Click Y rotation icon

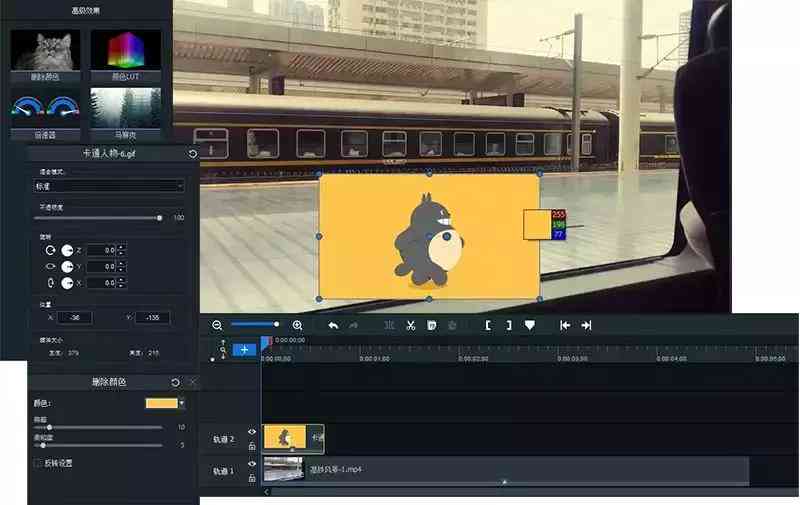click(50, 266)
